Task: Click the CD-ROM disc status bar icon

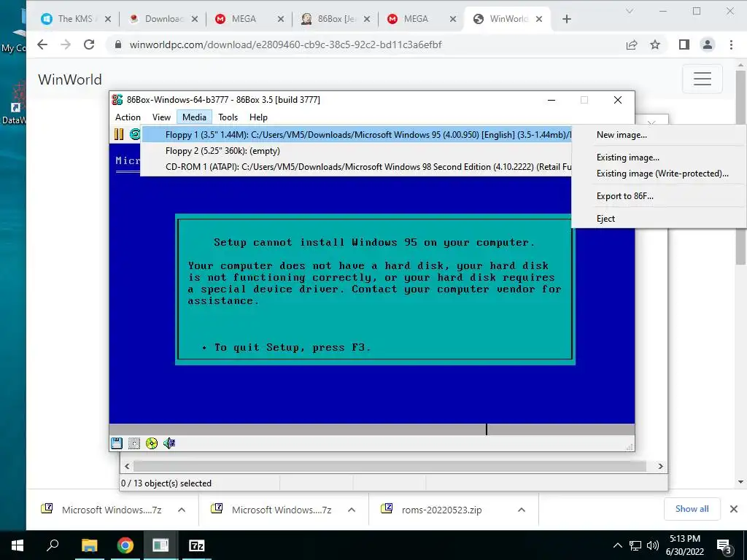Action: pyautogui.click(x=152, y=443)
